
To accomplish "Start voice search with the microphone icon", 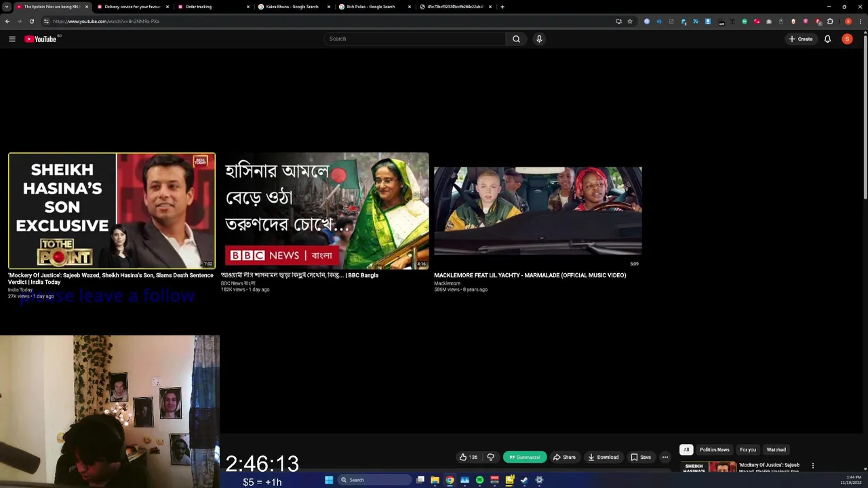I will (539, 39).
